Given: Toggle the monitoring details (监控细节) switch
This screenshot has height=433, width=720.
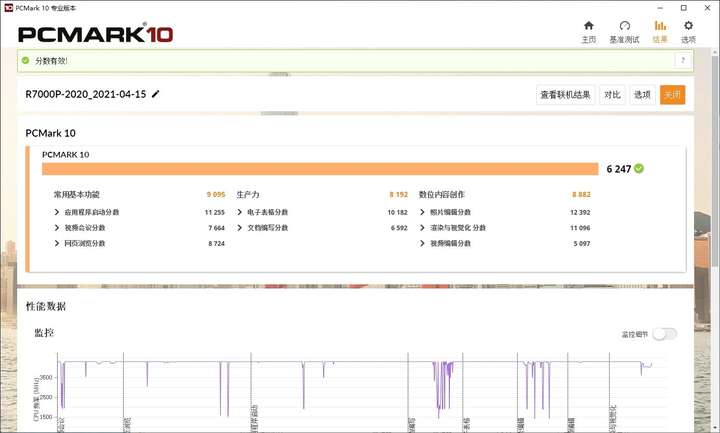Looking at the screenshot, I should click(665, 334).
